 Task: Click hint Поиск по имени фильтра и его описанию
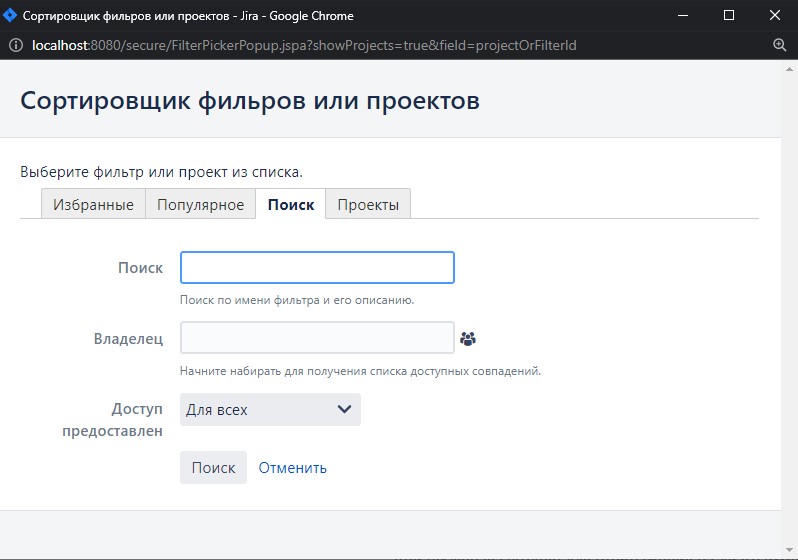297,300
